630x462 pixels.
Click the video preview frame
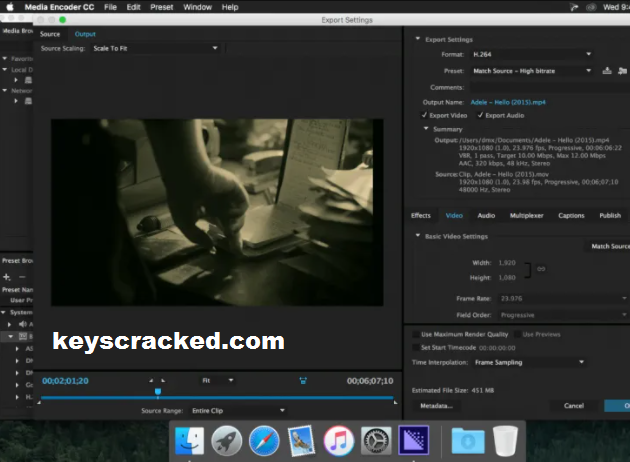click(x=217, y=212)
